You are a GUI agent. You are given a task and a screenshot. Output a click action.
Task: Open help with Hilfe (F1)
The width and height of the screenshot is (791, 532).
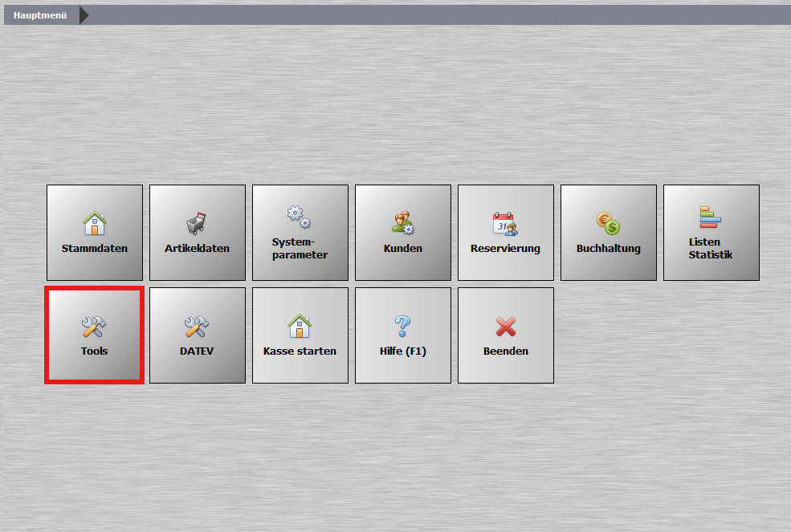pyautogui.click(x=402, y=335)
